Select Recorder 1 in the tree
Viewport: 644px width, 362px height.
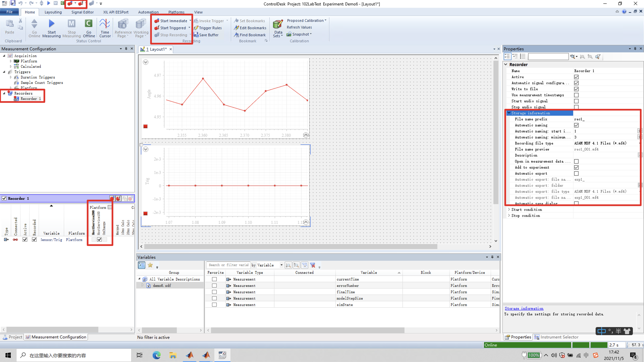31,99
